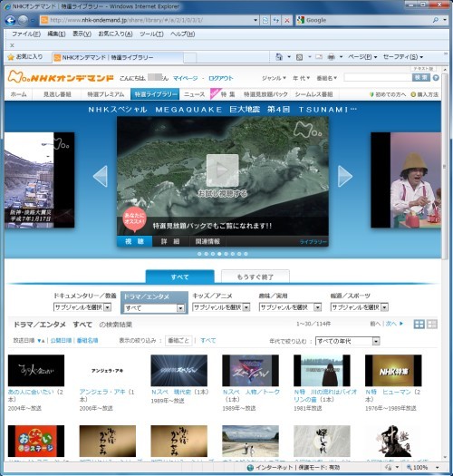Toggle 番組ごと display filter
The height and width of the screenshot is (476, 453).
click(178, 341)
